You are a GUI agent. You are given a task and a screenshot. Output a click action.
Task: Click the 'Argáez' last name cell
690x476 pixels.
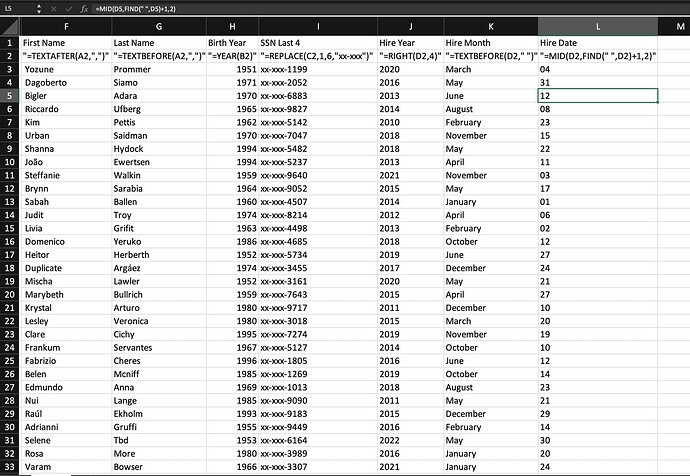(x=159, y=268)
